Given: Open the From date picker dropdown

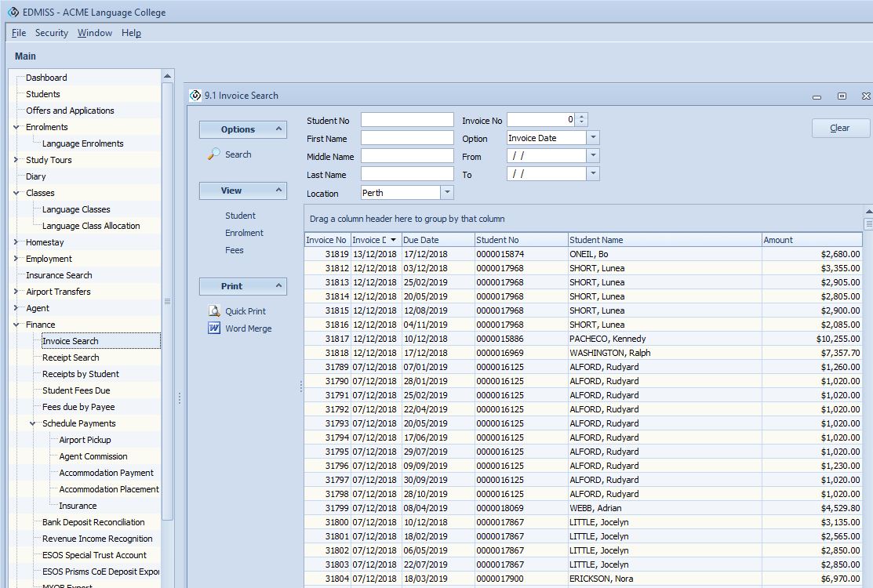Looking at the screenshot, I should (593, 156).
